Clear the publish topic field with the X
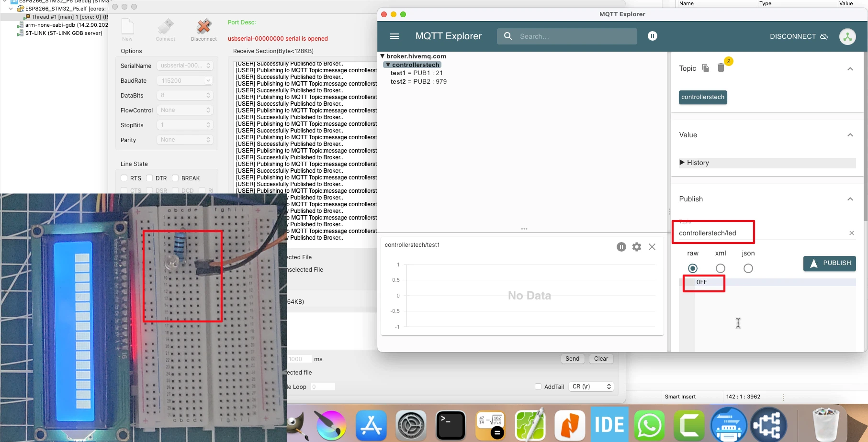Image resolution: width=868 pixels, height=442 pixels. coord(851,233)
